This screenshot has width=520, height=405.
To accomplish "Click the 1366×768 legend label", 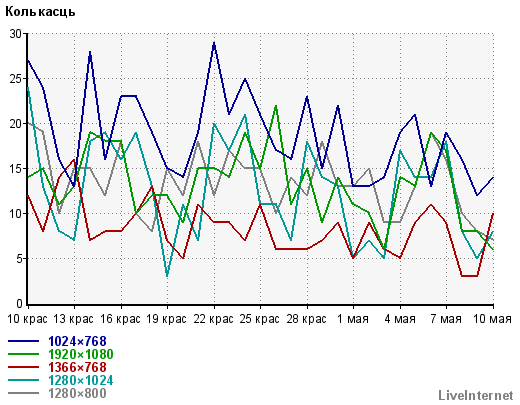I will tap(77, 367).
